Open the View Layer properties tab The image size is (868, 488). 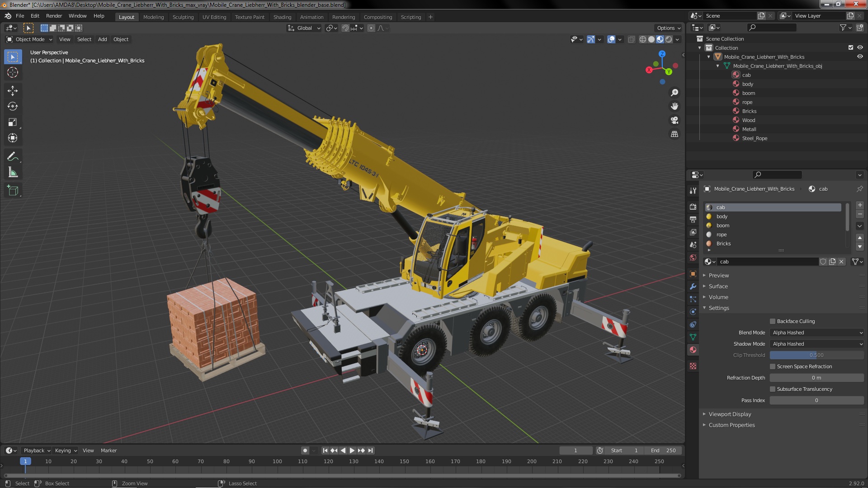[x=693, y=232]
